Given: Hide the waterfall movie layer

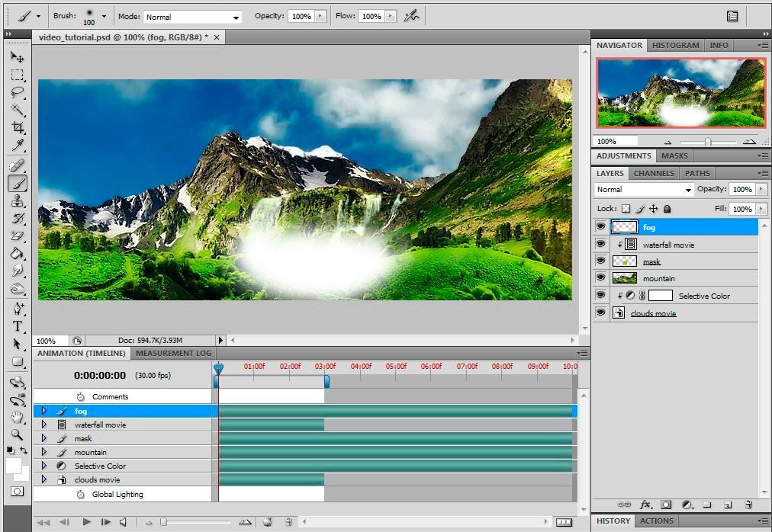Looking at the screenshot, I should point(600,244).
